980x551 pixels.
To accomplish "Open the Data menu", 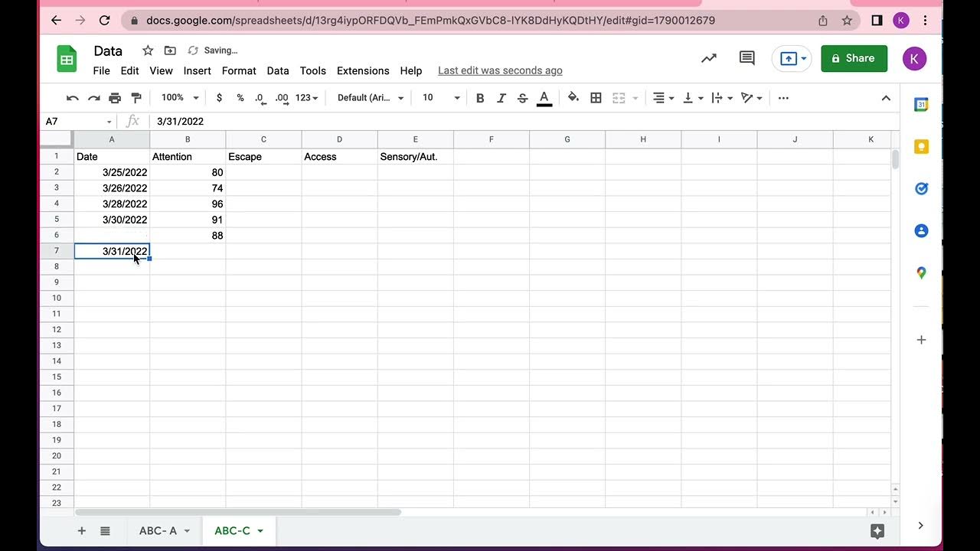I will pos(278,70).
